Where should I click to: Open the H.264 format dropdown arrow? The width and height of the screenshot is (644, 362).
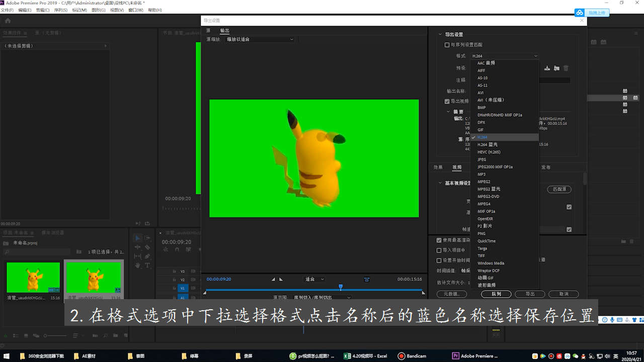click(x=536, y=56)
